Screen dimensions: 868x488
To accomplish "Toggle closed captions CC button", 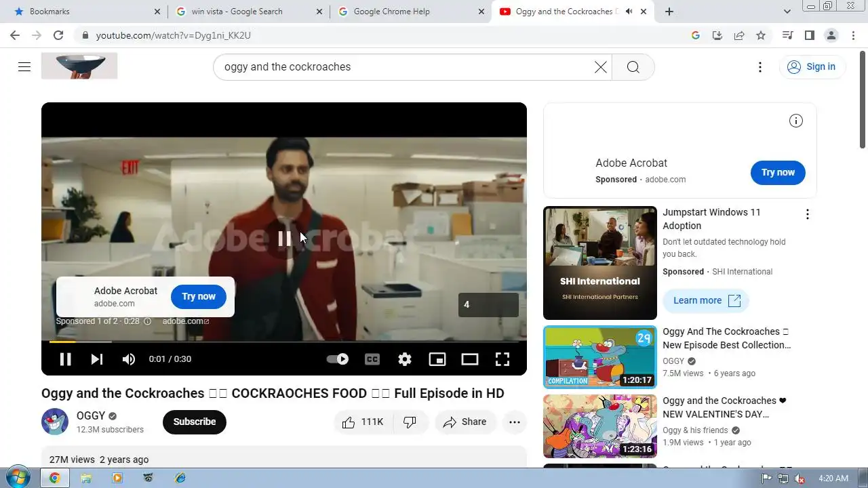I will (372, 359).
